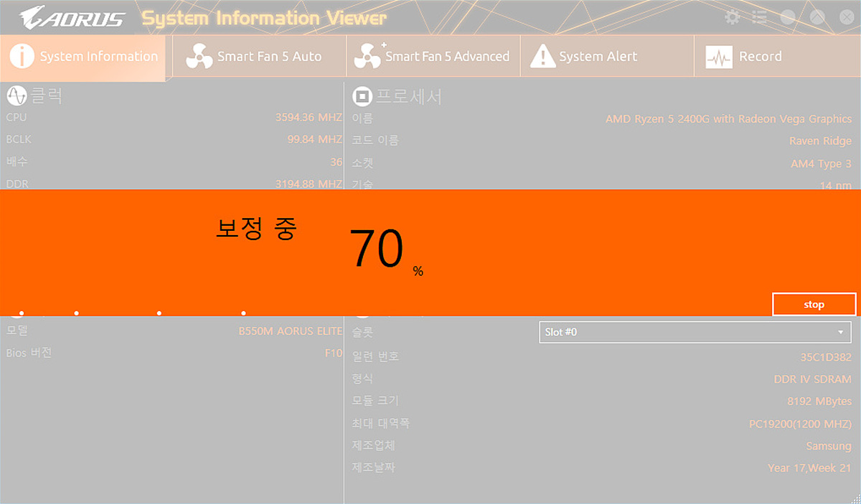Click the fan-plus icon for Smart Fan 5 Advanced
861x504 pixels.
point(370,56)
